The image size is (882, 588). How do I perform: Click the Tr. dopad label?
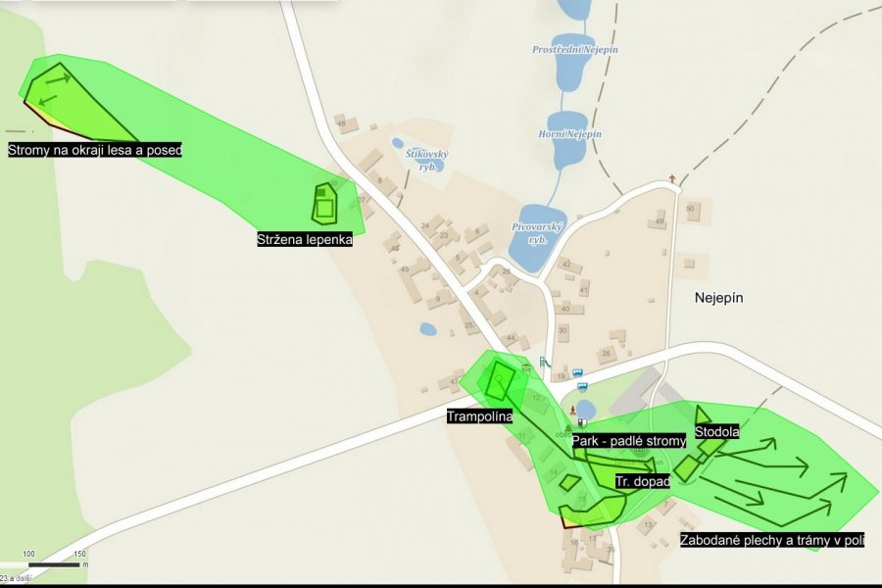point(642,481)
